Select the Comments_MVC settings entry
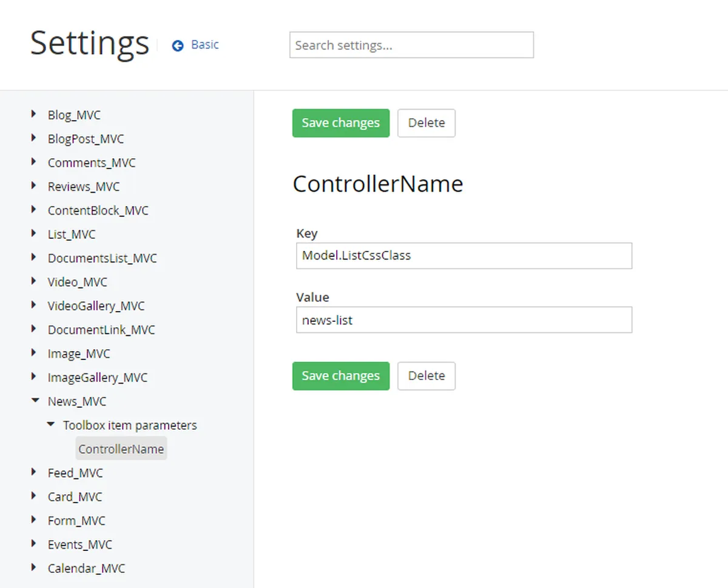The height and width of the screenshot is (588, 728). tap(92, 162)
